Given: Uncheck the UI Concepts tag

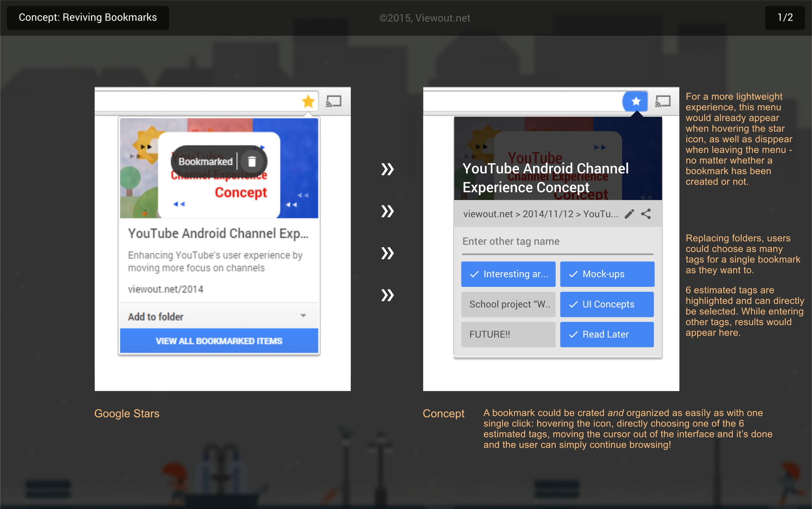Looking at the screenshot, I should [x=607, y=304].
